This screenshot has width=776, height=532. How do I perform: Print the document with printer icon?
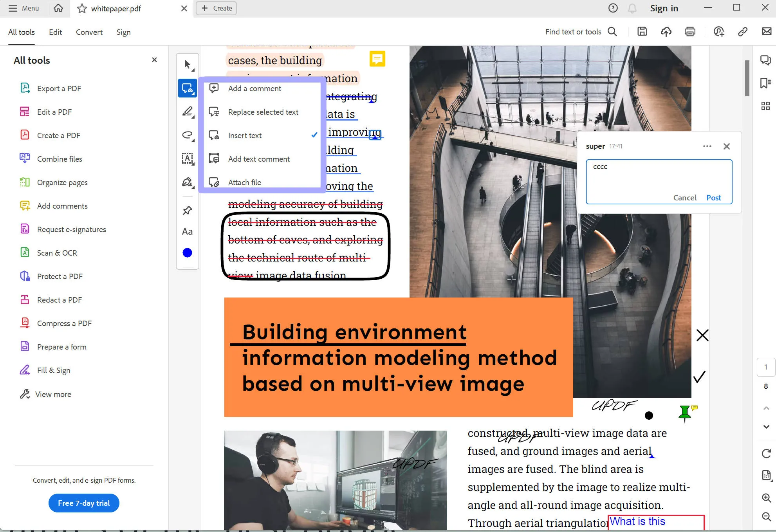(690, 32)
